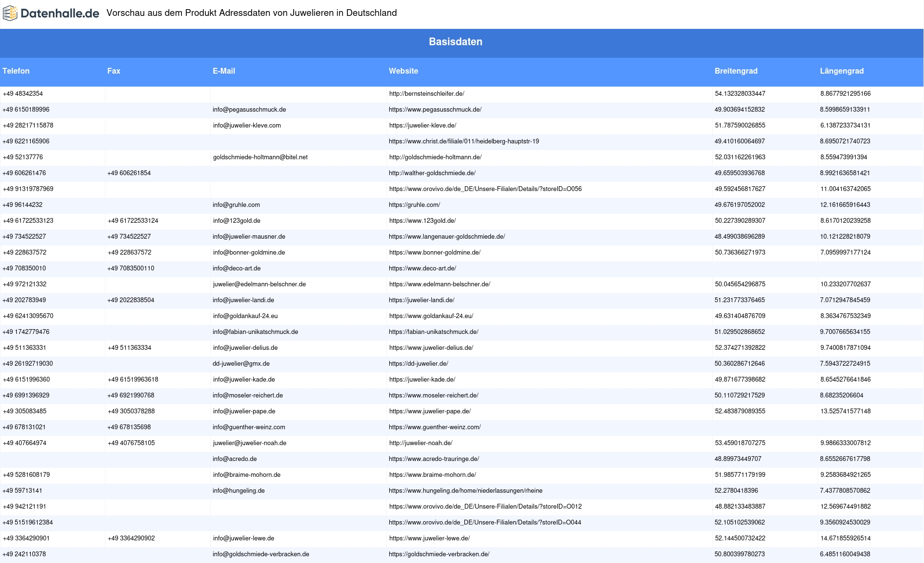Open the orovivo storeID=O056 link

pos(486,189)
